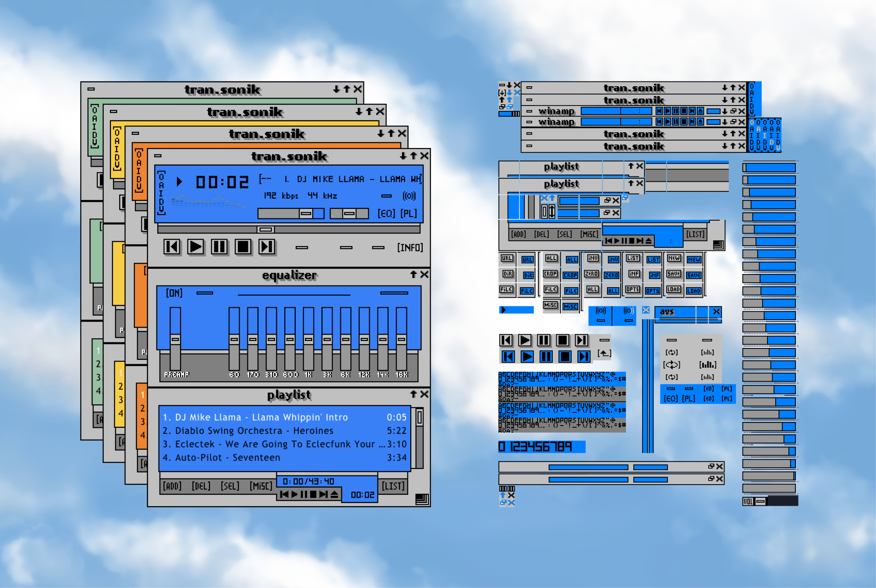Click the mono dash indicator beside ((o))

386,196
